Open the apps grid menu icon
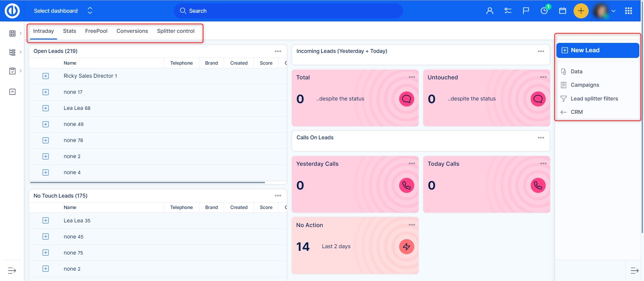The image size is (644, 281). click(629, 11)
